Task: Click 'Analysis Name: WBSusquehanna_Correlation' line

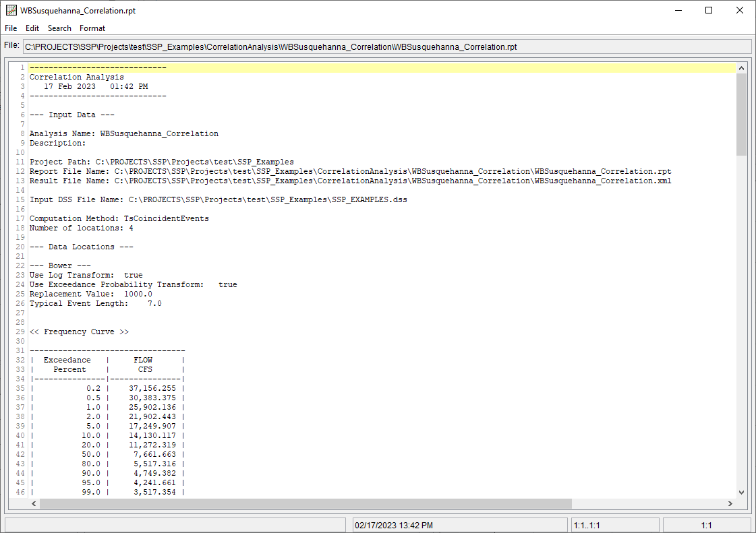Action: 124,133
